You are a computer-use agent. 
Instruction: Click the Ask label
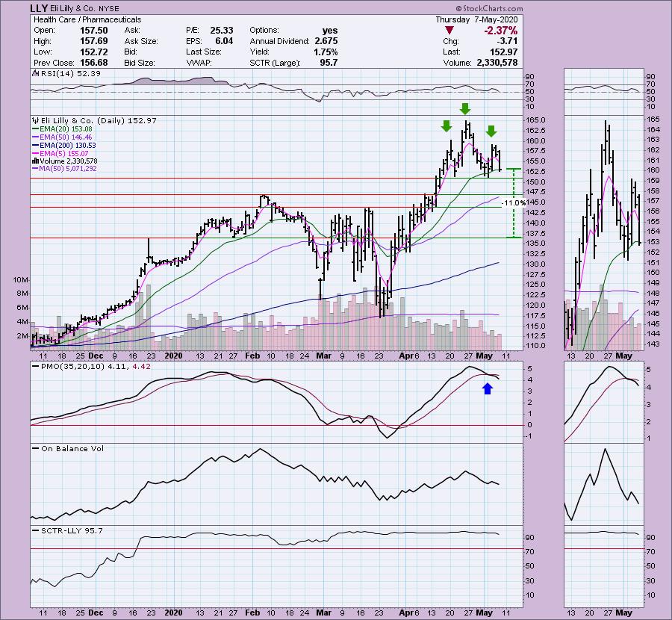[132, 31]
